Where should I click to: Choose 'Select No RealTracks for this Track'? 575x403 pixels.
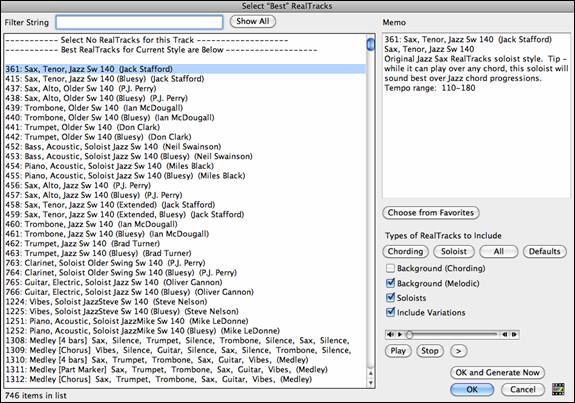[185, 40]
